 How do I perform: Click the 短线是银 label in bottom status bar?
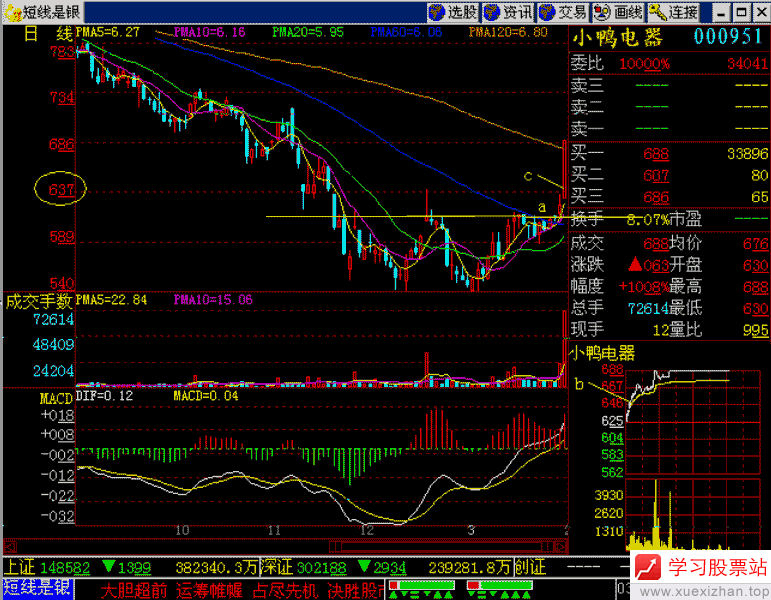coord(38,589)
